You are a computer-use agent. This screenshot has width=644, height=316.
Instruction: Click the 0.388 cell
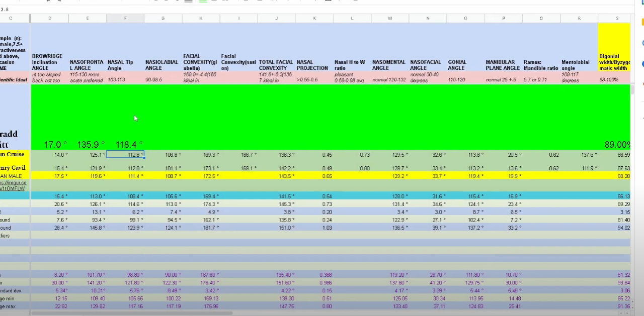click(314, 275)
